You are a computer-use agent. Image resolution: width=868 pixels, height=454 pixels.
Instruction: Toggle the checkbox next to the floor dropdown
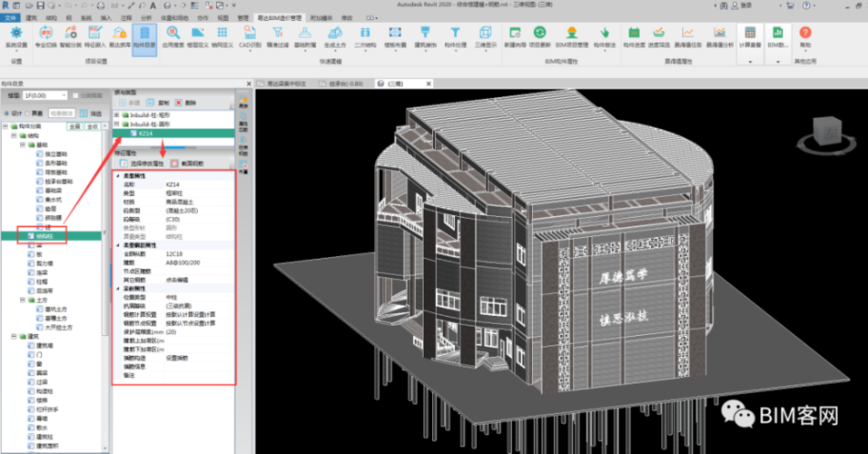pyautogui.click(x=77, y=95)
